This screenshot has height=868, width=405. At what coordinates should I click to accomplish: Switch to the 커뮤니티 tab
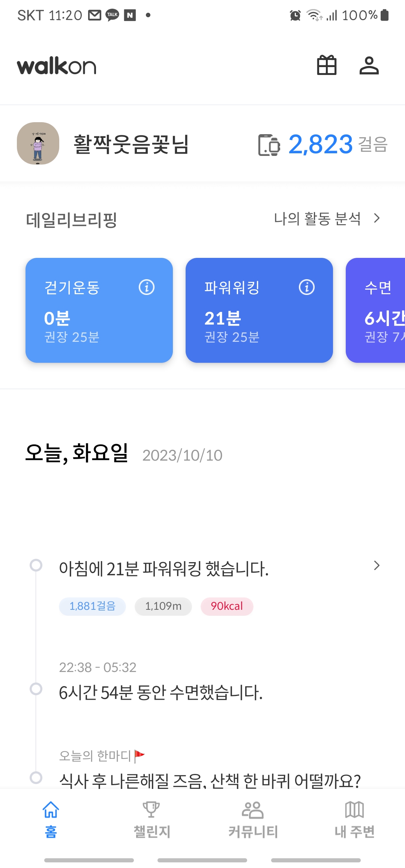(x=253, y=819)
